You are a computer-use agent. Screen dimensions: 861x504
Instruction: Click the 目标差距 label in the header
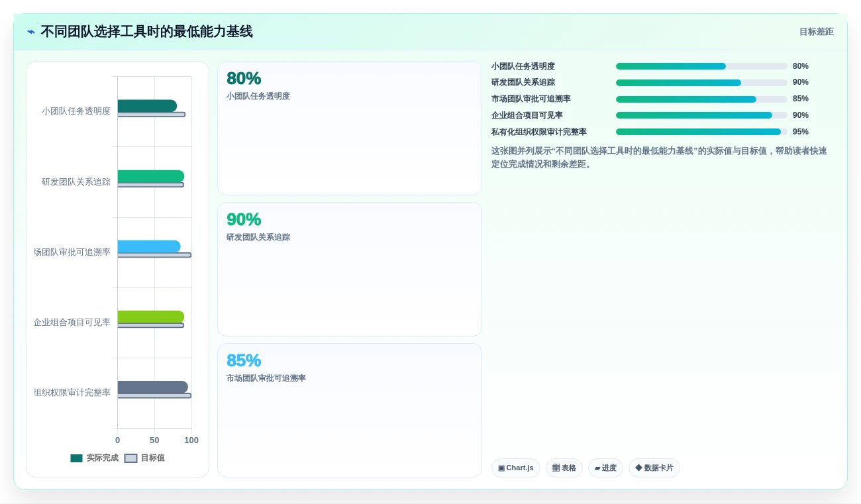[816, 32]
